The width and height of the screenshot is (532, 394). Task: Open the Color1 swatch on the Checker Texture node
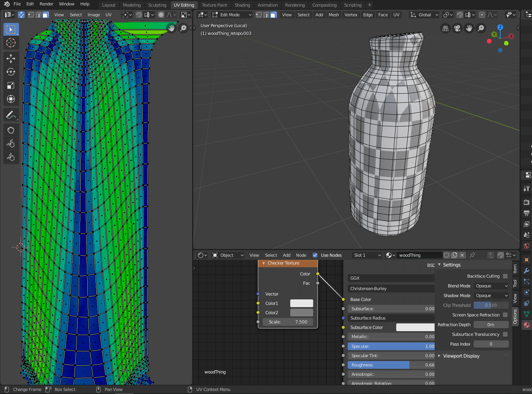click(302, 303)
